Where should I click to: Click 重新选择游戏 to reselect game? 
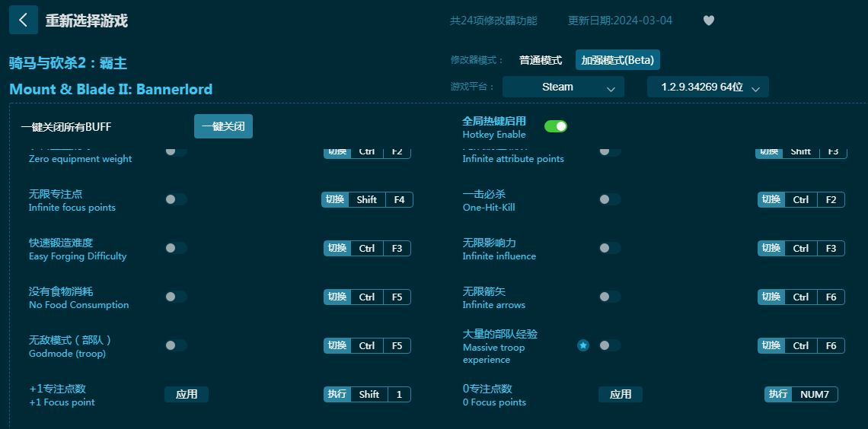pyautogui.click(x=86, y=21)
